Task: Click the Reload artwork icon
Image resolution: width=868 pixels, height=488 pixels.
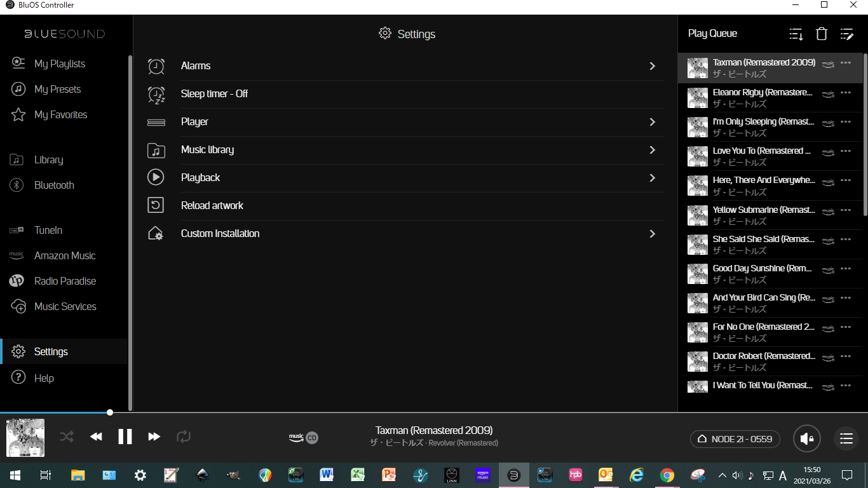Action: [x=156, y=205]
